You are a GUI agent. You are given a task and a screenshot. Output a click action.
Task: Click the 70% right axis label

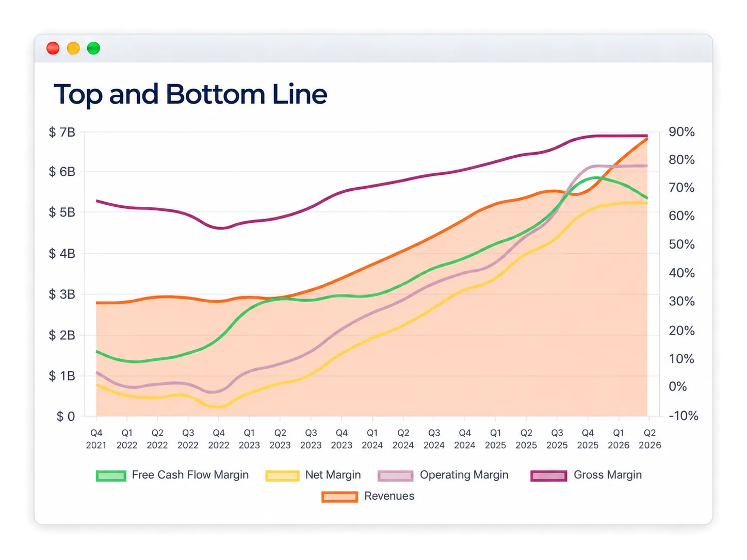pyautogui.click(x=681, y=188)
